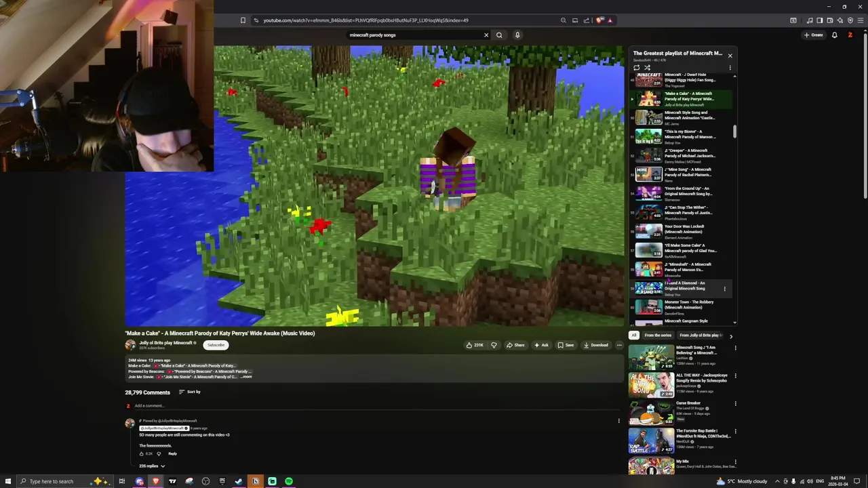This screenshot has height=488, width=868.
Task: Open more actions ellipsis beside Download
Action: pos(618,345)
